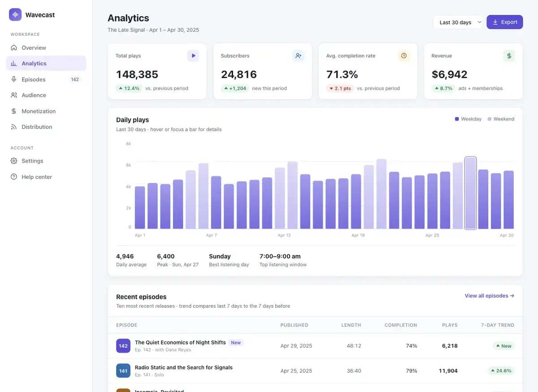Click the New trend badge for episode 142
538x392 pixels.
503,346
